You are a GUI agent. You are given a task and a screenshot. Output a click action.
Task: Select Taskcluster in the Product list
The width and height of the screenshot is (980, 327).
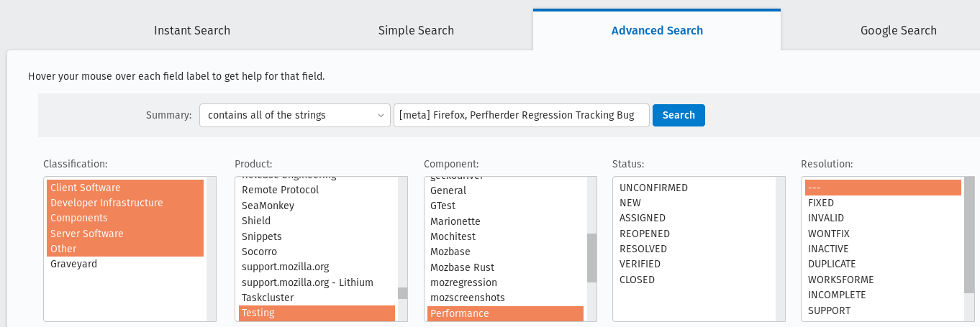point(268,298)
